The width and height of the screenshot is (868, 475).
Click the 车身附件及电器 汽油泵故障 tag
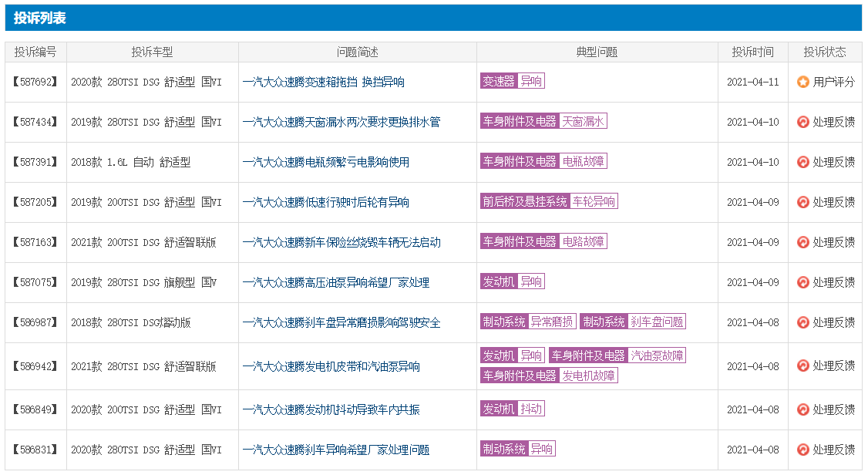point(617,355)
